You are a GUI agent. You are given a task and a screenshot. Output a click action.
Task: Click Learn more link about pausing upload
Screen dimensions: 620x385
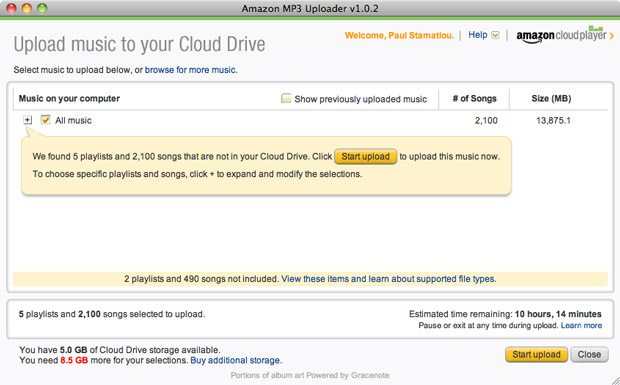[581, 325]
